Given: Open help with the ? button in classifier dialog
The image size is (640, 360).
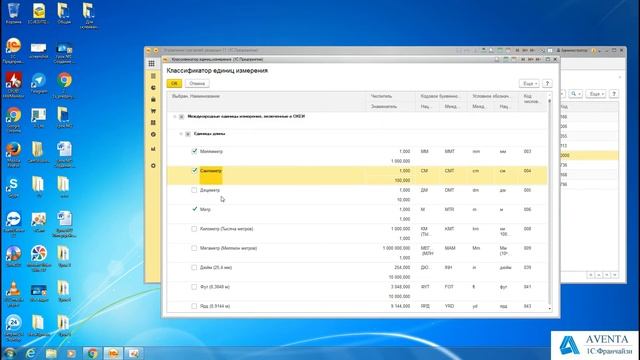Looking at the screenshot, I should 547,84.
